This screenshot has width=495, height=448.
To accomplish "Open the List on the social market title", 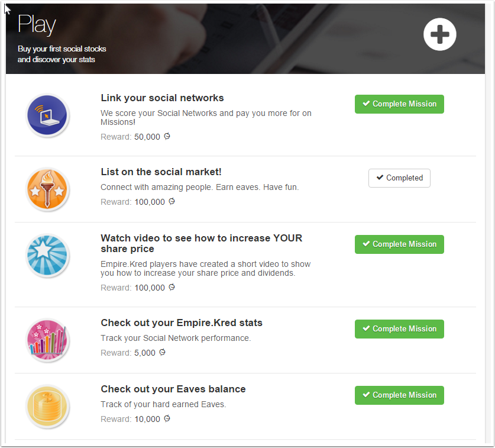I will click(x=161, y=172).
